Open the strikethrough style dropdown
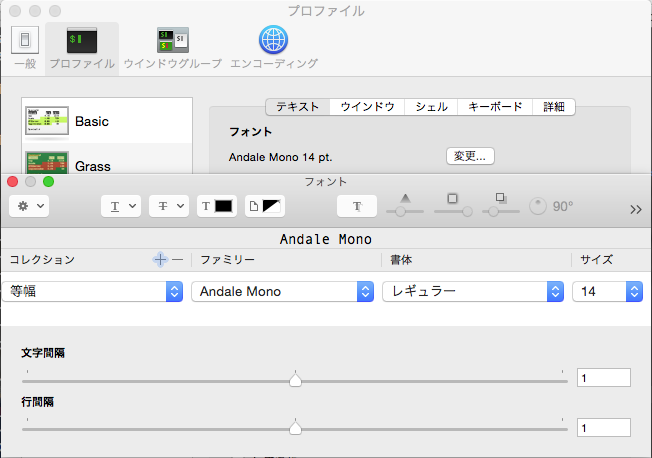Viewport: 652px width, 458px height. point(168,206)
